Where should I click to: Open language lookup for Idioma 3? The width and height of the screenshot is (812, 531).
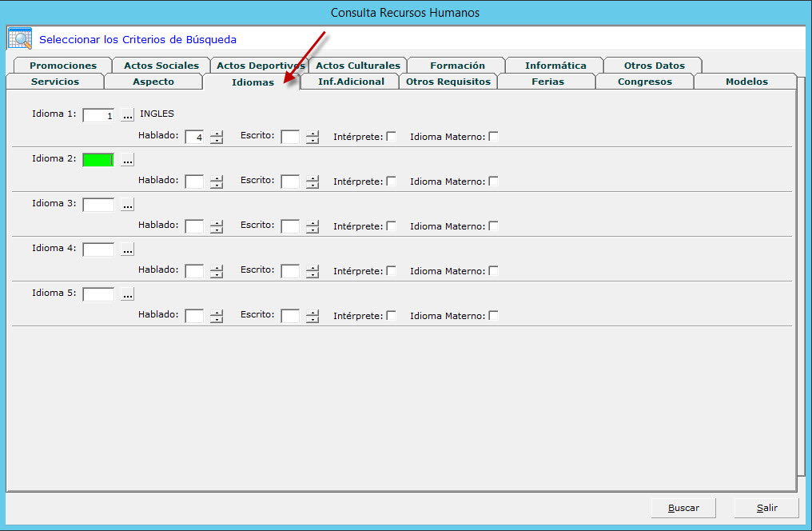tap(127, 204)
